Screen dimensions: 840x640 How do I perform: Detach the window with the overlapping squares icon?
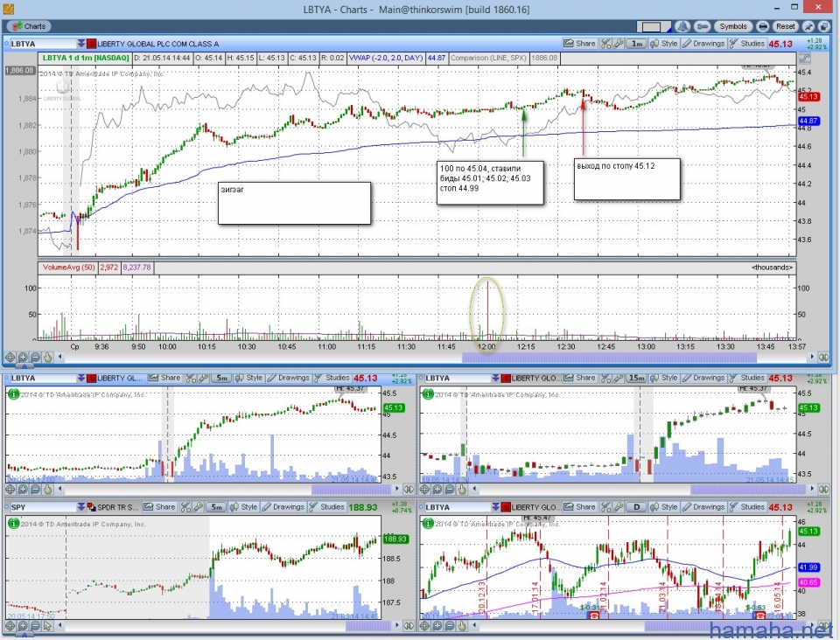pyautogui.click(x=822, y=26)
